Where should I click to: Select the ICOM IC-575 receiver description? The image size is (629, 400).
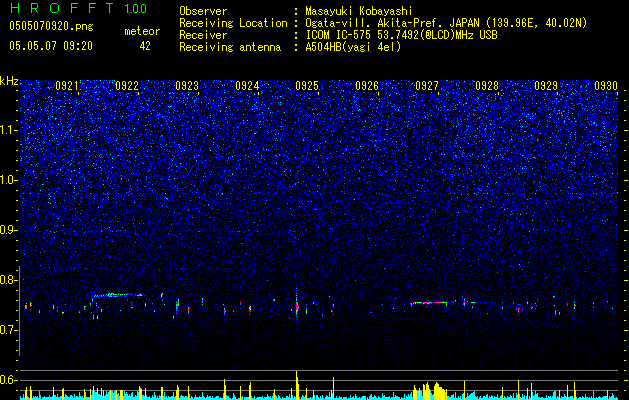point(401,35)
